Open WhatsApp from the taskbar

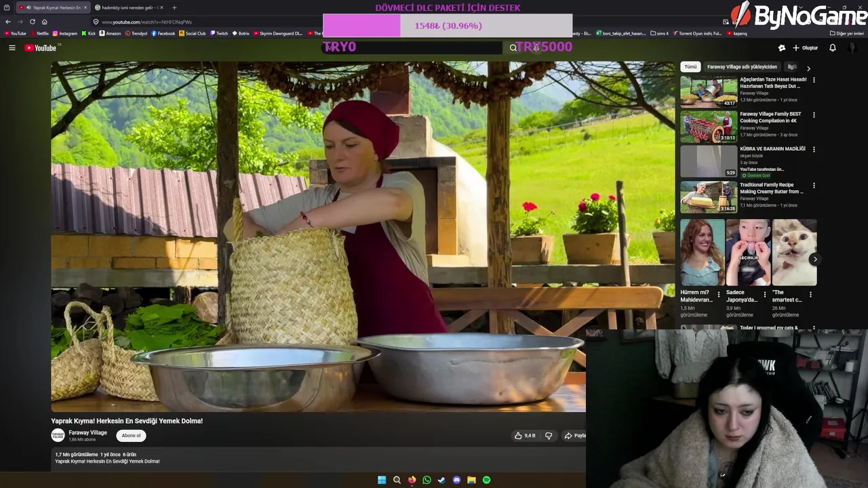point(427,480)
